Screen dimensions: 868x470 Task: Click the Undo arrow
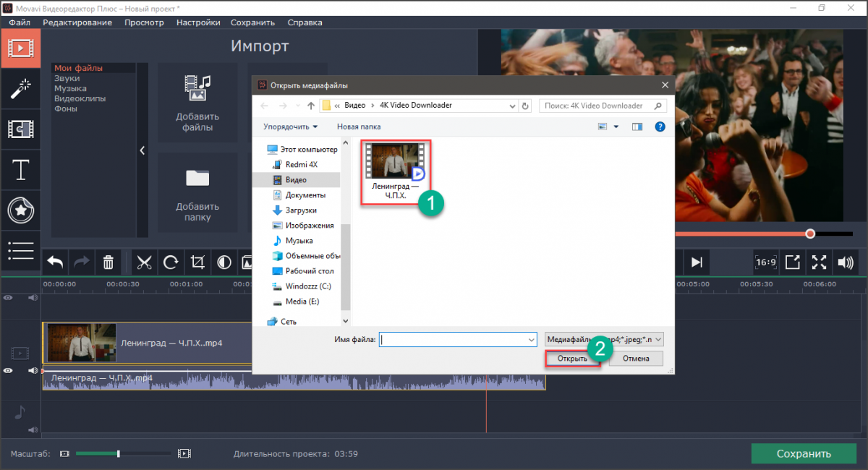[56, 262]
